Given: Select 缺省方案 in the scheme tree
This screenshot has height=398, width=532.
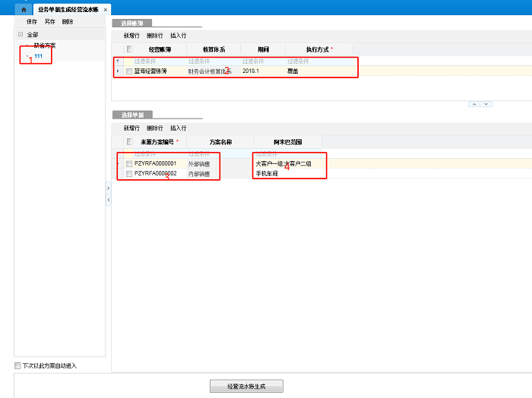Looking at the screenshot, I should (x=44, y=46).
